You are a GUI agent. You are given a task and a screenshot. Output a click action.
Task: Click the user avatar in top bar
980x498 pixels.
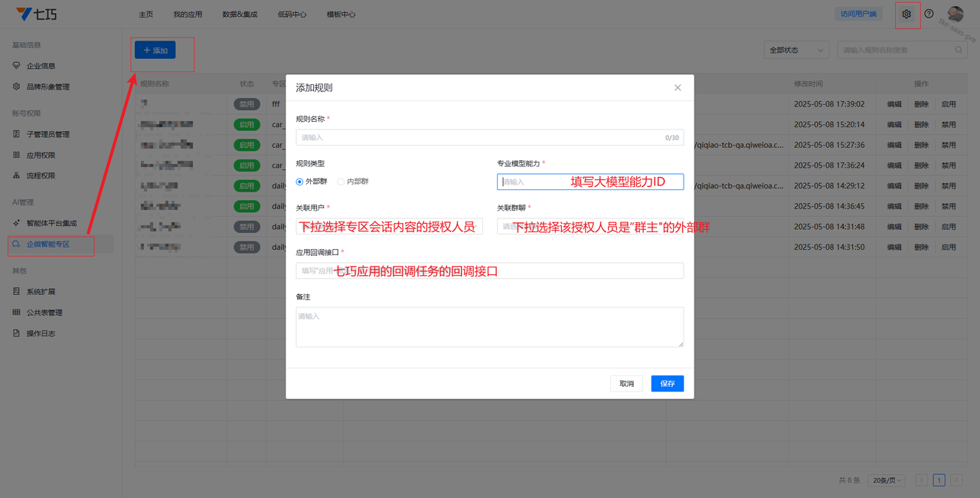[955, 14]
